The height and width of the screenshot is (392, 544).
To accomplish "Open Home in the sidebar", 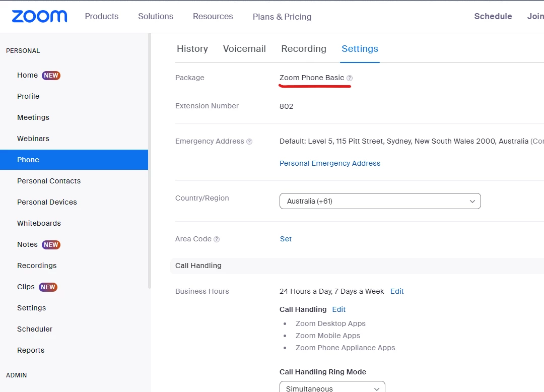I will (x=27, y=75).
